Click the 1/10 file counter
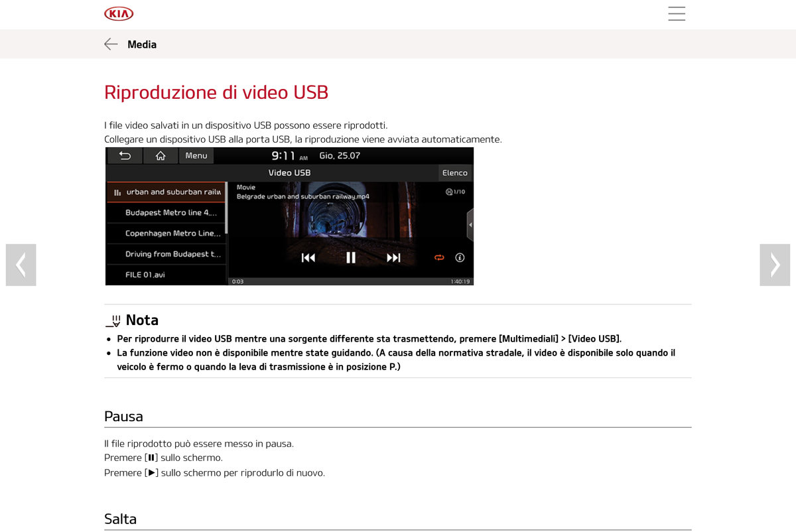796x532 pixels. click(x=456, y=192)
